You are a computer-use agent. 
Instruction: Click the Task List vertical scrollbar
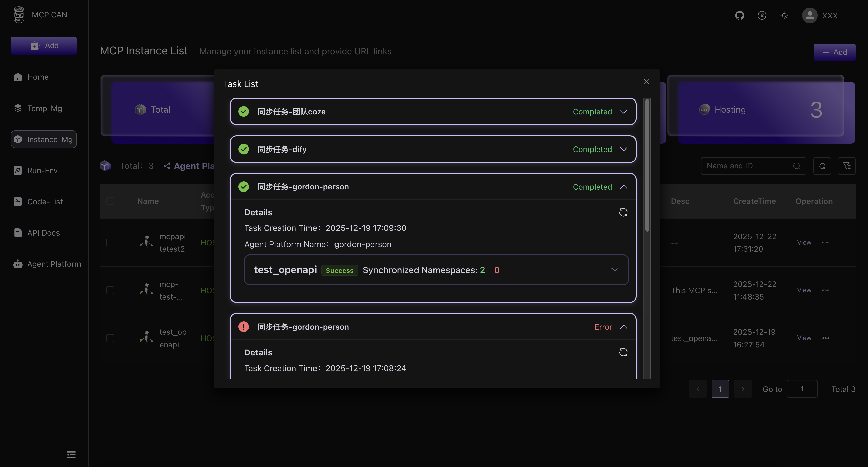pyautogui.click(x=647, y=165)
